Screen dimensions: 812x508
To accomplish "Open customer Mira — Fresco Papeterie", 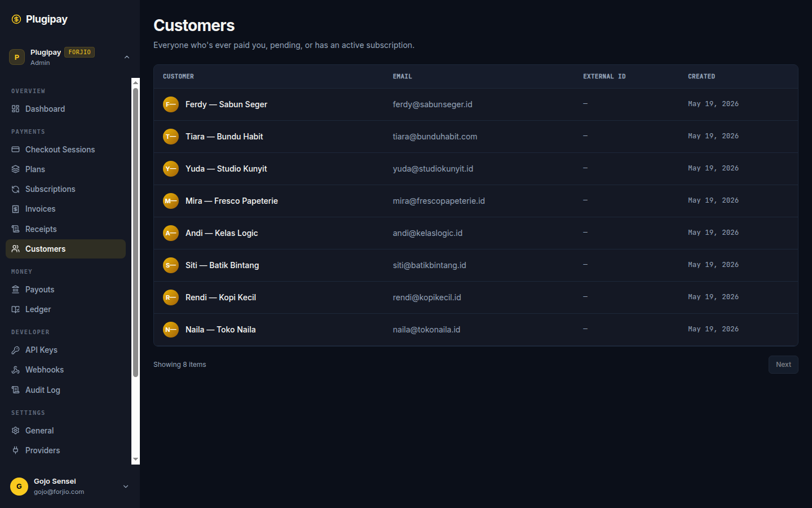I will click(232, 201).
